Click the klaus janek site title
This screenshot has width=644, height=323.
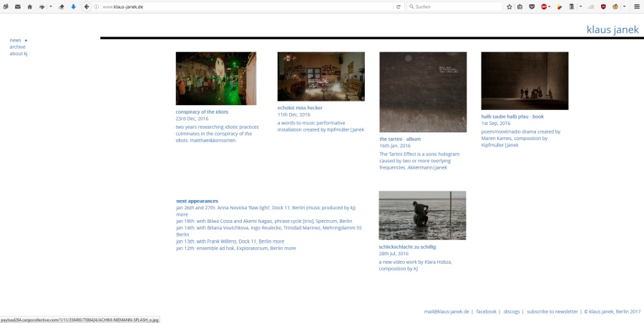pos(613,29)
